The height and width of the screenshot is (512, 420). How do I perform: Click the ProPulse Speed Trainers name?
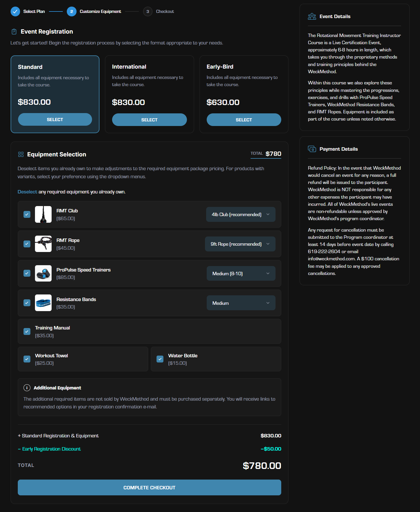(83, 270)
